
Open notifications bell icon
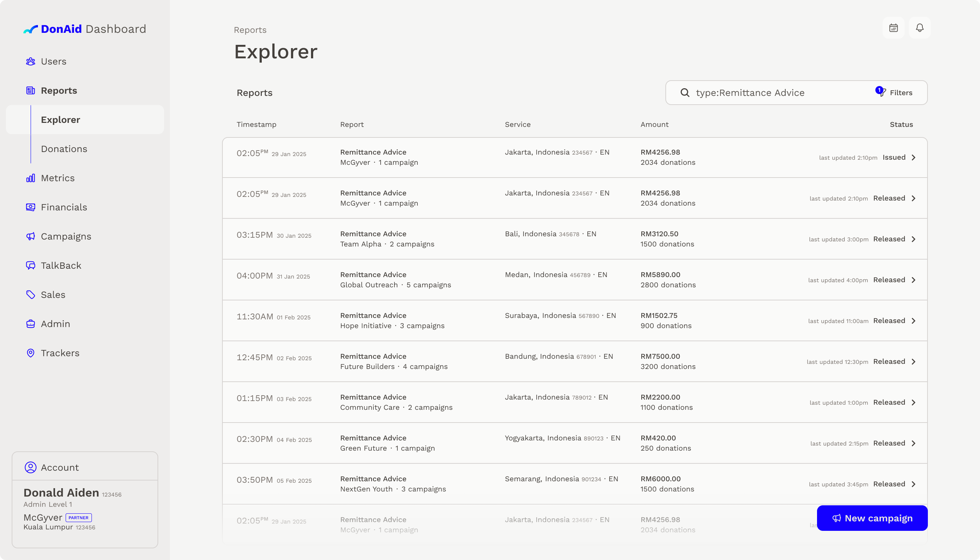919,28
